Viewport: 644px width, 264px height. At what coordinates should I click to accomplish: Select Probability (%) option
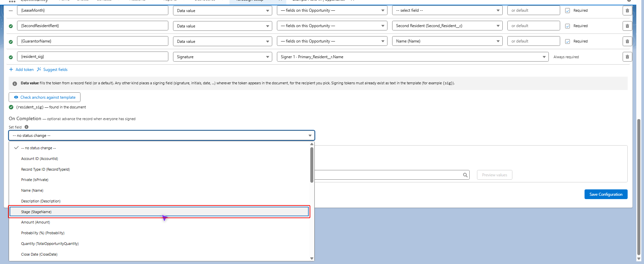point(159,233)
